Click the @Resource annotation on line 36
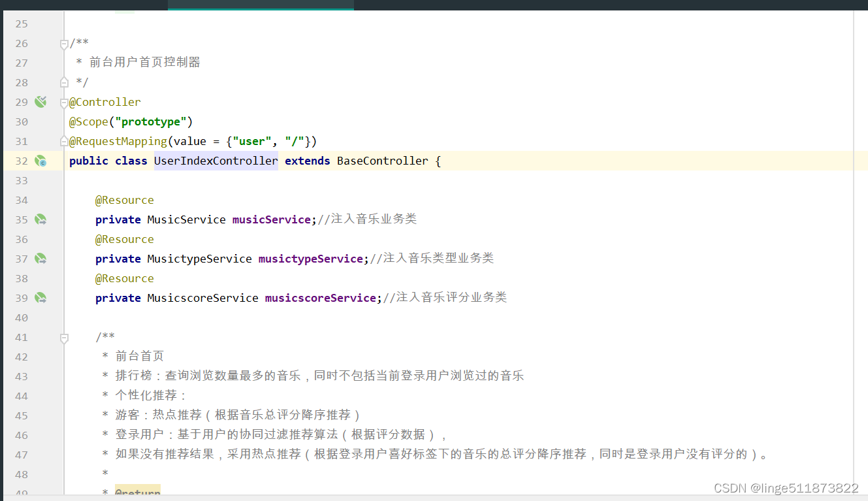Viewport: 868px width, 501px height. [x=125, y=239]
